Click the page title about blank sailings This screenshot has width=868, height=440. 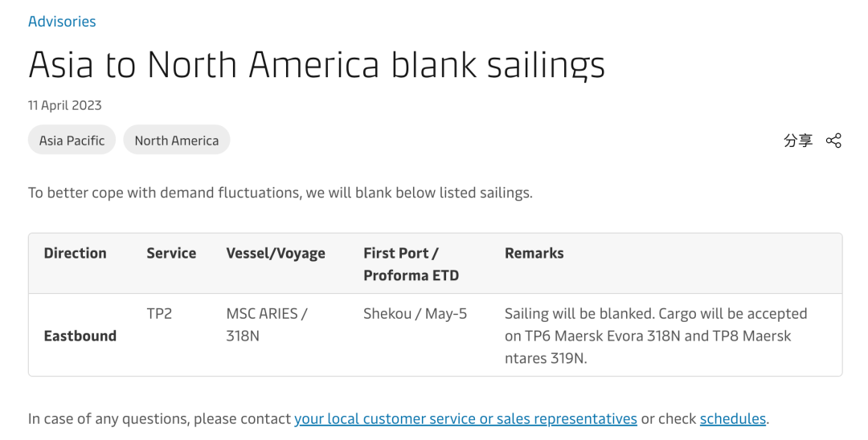[x=317, y=65]
